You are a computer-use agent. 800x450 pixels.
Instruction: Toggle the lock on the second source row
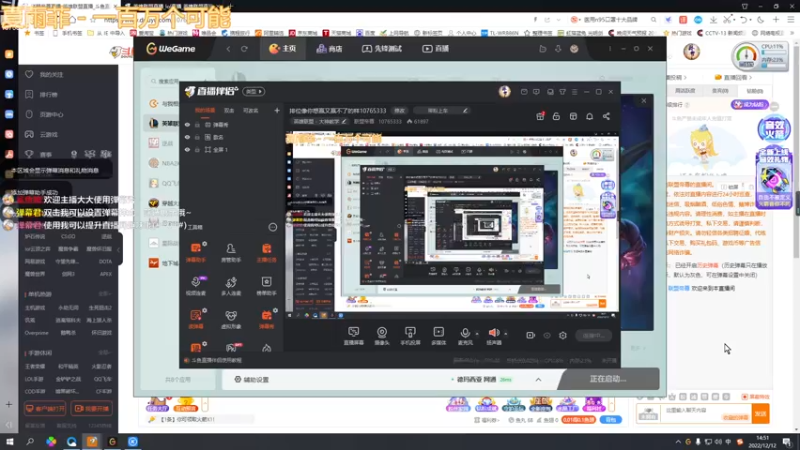coord(197,137)
